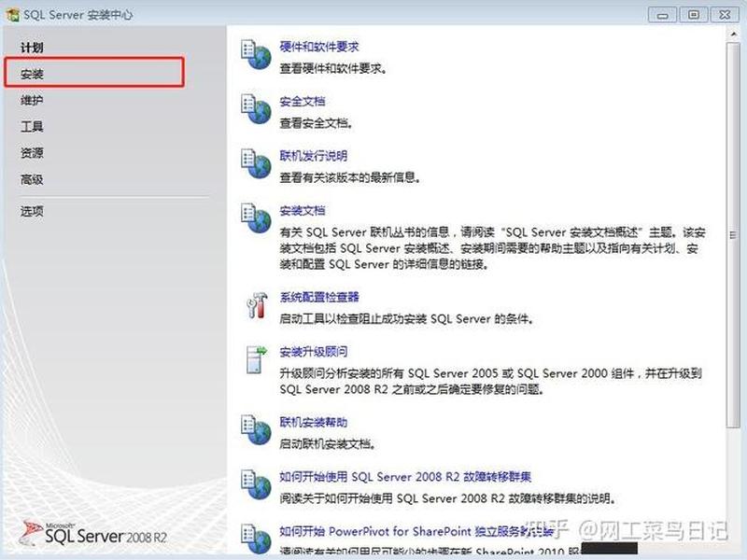Open the 安装文档 link
The width and height of the screenshot is (747, 560).
(303, 211)
